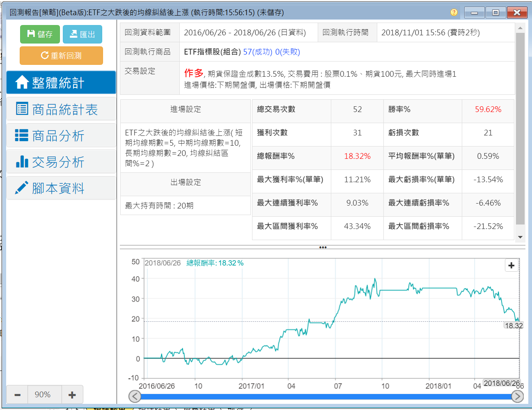
Task: Click the 57(成功) success count link
Action: (x=257, y=52)
